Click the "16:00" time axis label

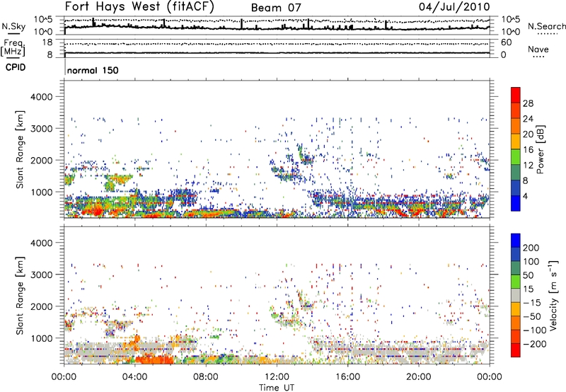[x=347, y=377]
